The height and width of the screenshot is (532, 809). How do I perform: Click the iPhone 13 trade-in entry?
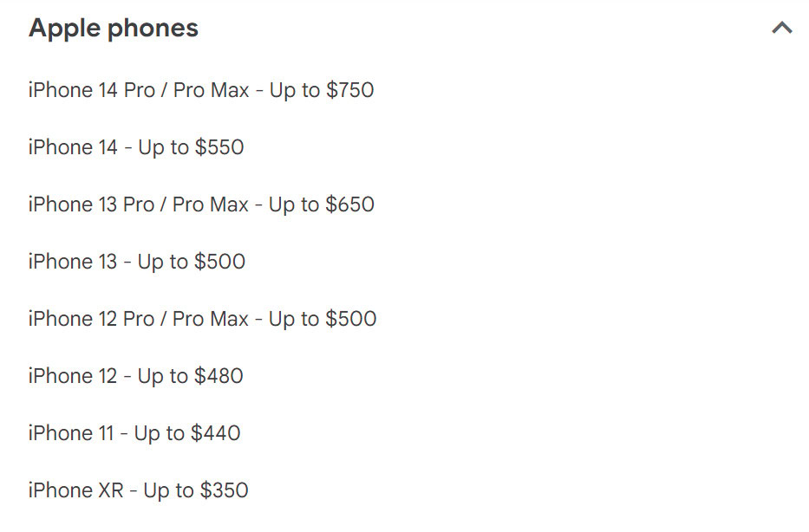(x=136, y=262)
